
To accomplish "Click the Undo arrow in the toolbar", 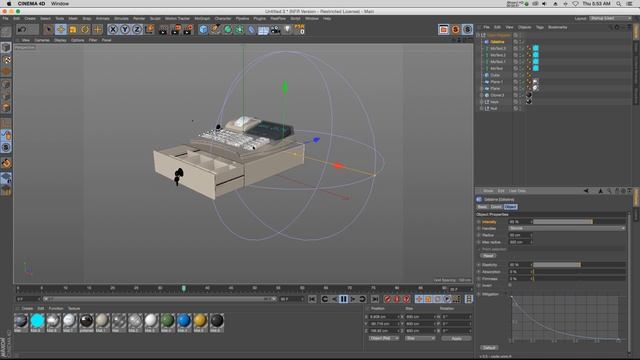I will [22, 29].
